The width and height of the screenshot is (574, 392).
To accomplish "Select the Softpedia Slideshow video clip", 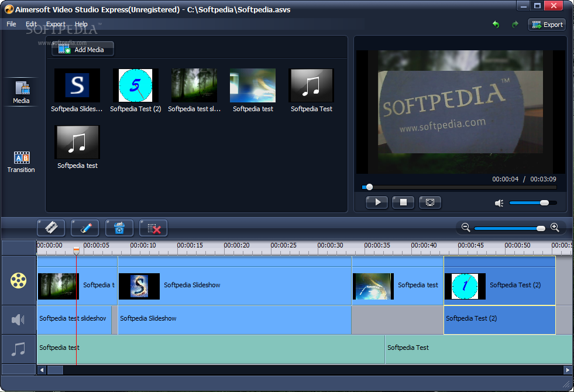I will (x=235, y=281).
